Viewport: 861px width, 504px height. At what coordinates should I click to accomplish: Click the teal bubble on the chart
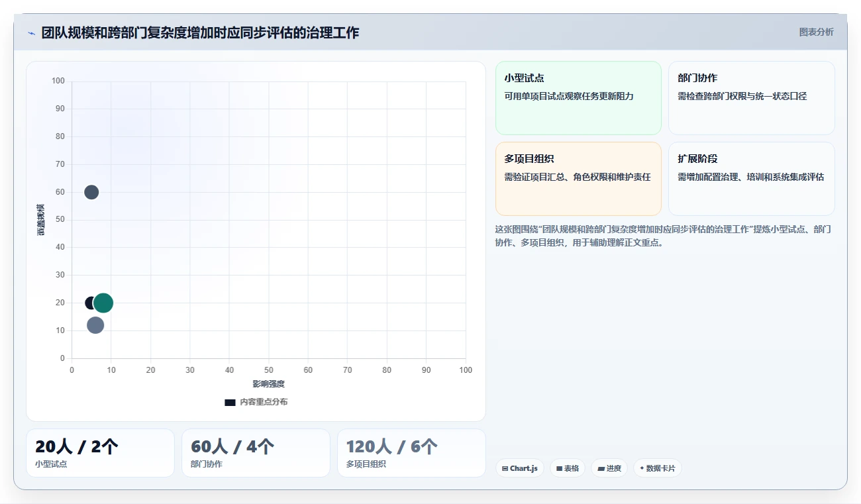tap(103, 303)
